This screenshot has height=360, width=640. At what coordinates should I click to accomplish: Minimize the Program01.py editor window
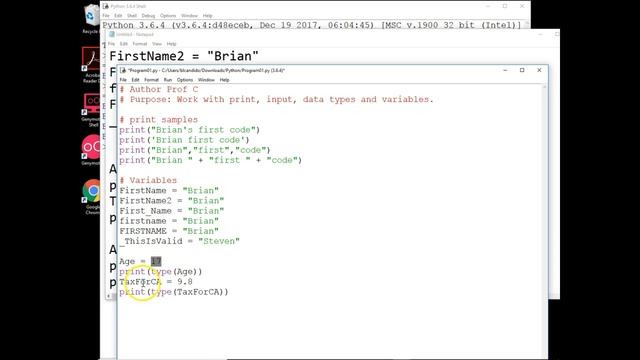(x=505, y=70)
